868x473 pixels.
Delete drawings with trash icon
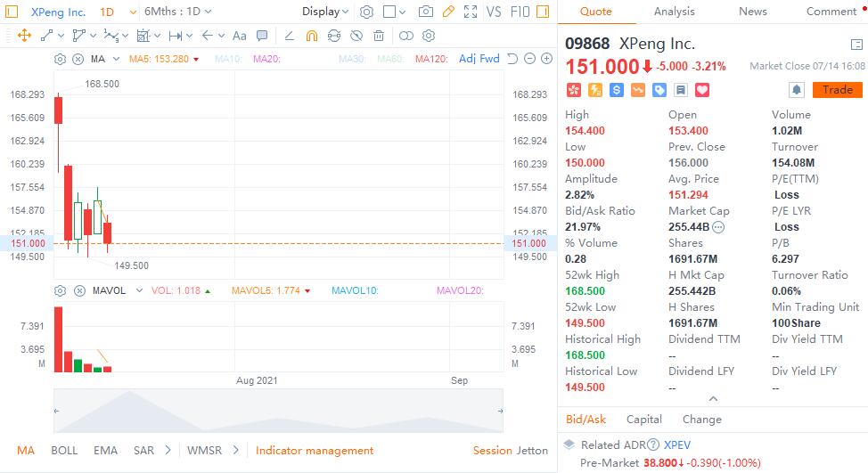click(379, 36)
